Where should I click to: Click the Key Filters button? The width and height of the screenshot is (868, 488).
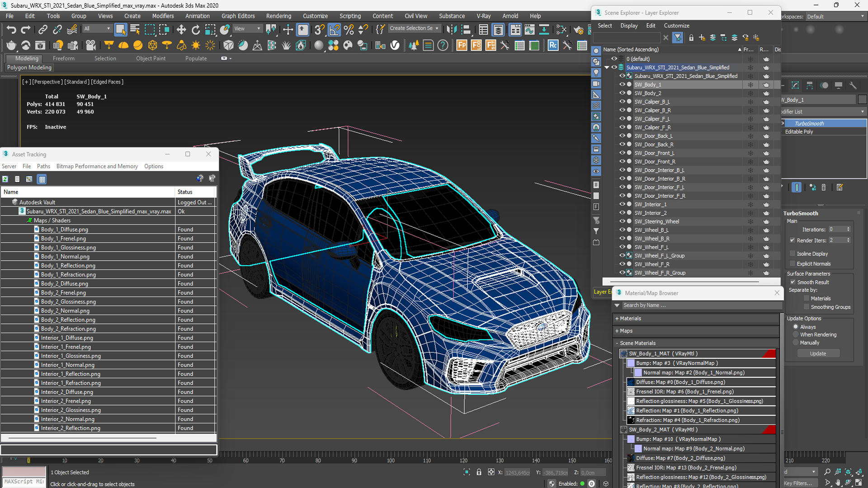click(x=799, y=483)
